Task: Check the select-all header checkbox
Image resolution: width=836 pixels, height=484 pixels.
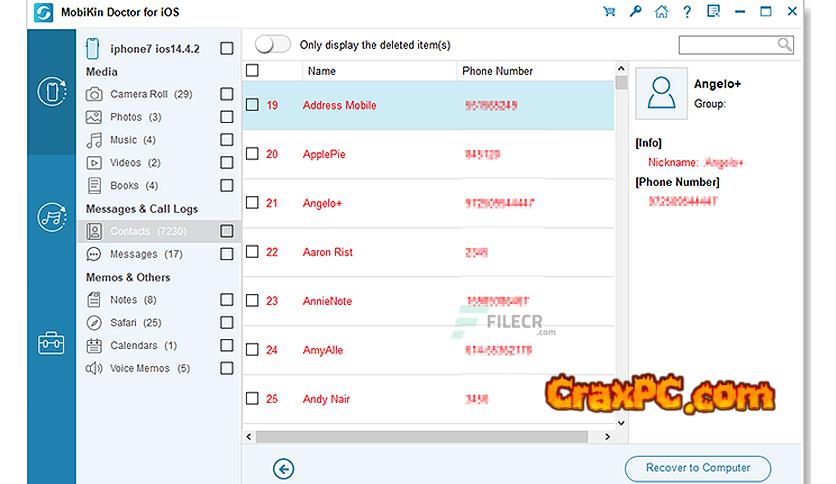Action: (253, 71)
